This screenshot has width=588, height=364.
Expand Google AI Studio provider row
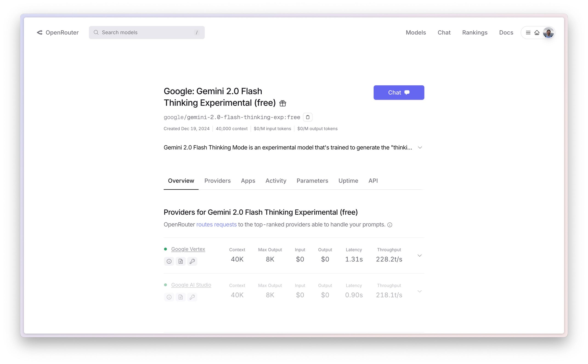[x=419, y=291]
